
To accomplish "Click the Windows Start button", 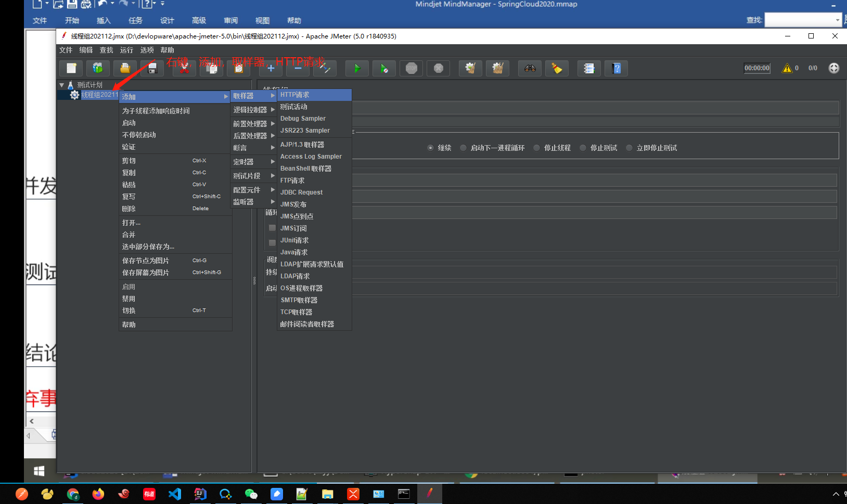I will [x=39, y=471].
